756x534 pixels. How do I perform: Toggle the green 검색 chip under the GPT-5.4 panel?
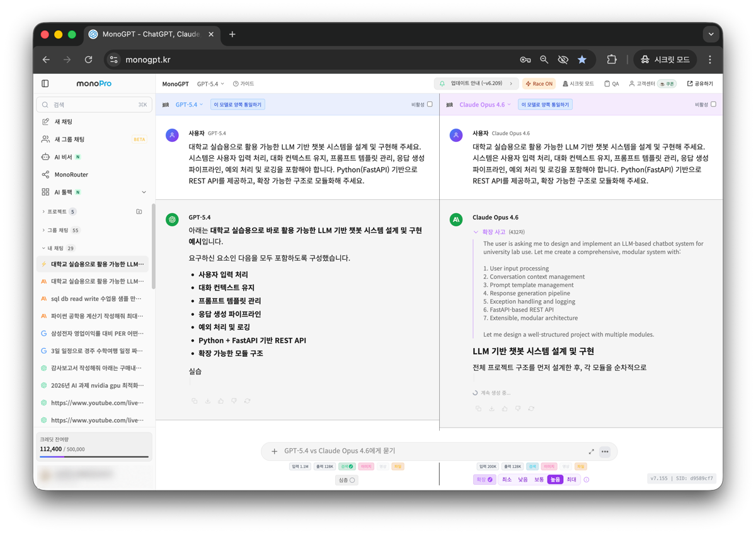346,467
